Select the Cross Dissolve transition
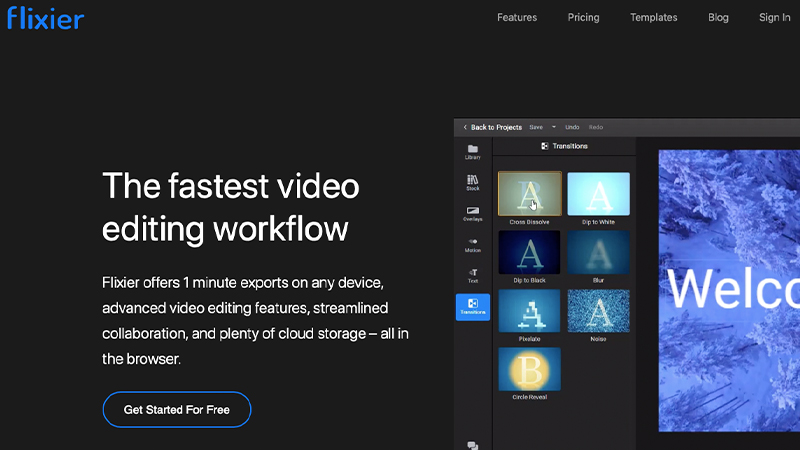 tap(530, 194)
